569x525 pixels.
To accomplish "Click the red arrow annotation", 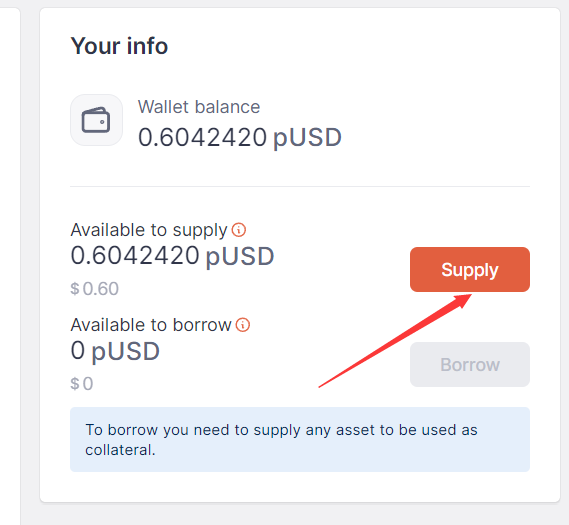I will tap(395, 341).
